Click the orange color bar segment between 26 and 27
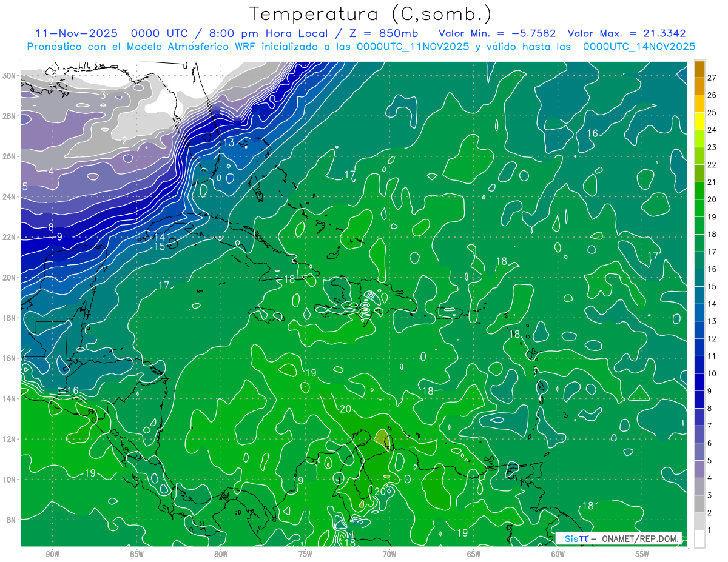Viewport: 728px width, 562px height. click(x=699, y=87)
